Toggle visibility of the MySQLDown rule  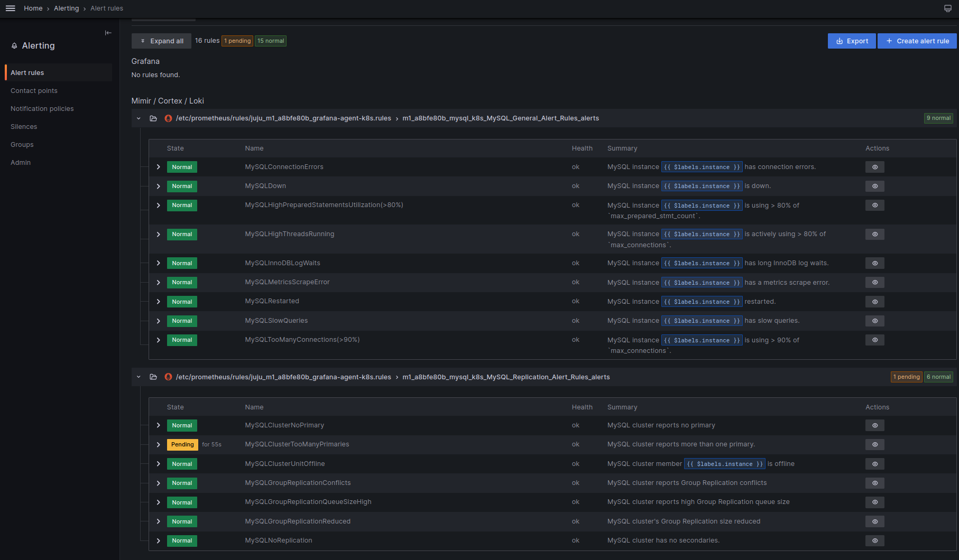(874, 186)
